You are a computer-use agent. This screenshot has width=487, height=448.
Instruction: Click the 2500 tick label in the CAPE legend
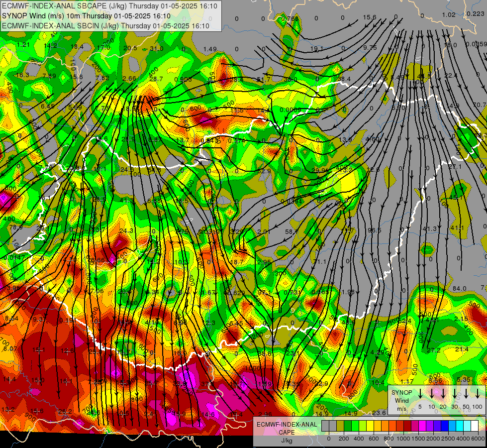coord(449,439)
